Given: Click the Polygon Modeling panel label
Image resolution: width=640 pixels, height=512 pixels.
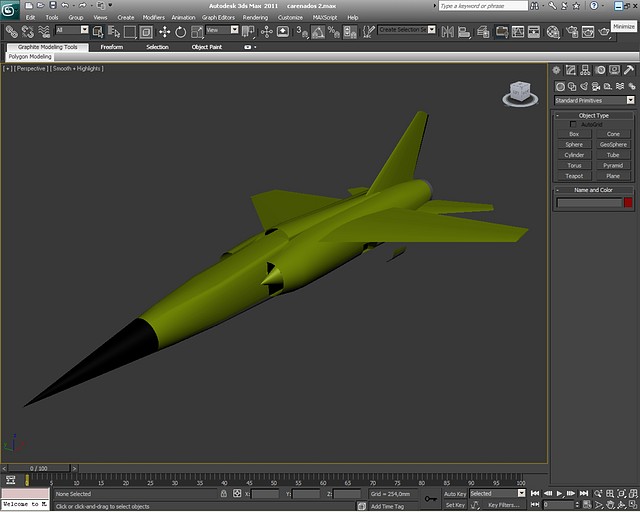Looking at the screenshot, I should (x=30, y=56).
